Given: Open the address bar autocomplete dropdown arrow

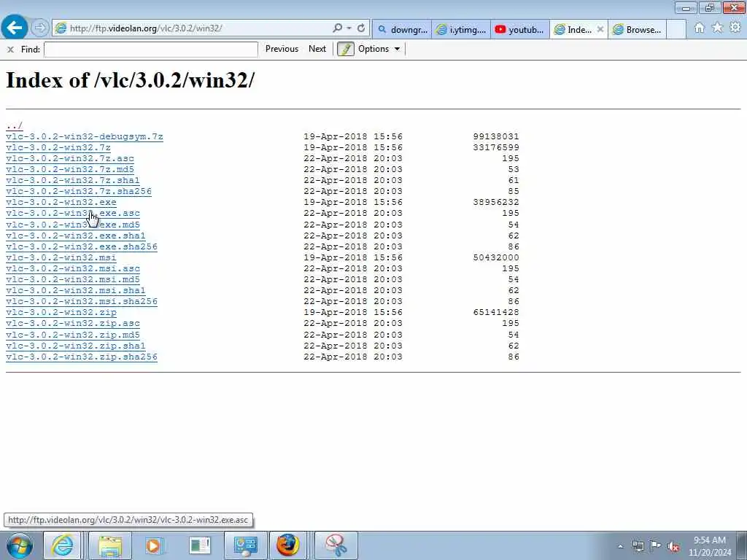Looking at the screenshot, I should pos(349,28).
